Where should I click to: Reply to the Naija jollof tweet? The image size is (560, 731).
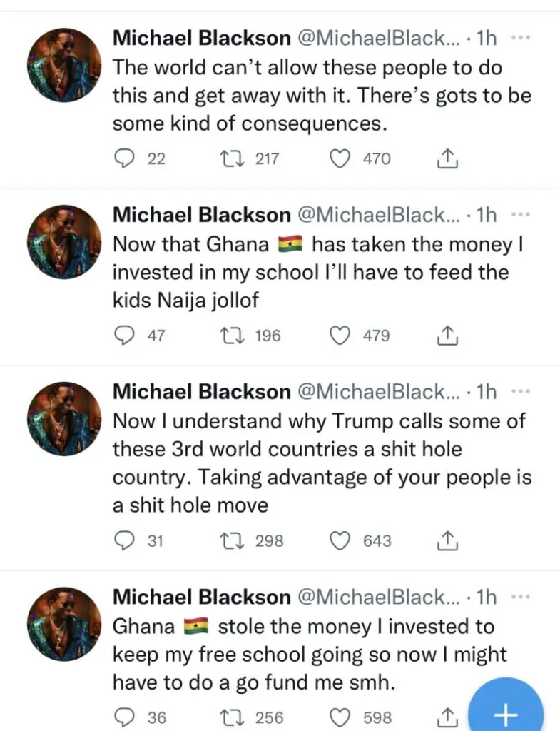click(x=124, y=336)
